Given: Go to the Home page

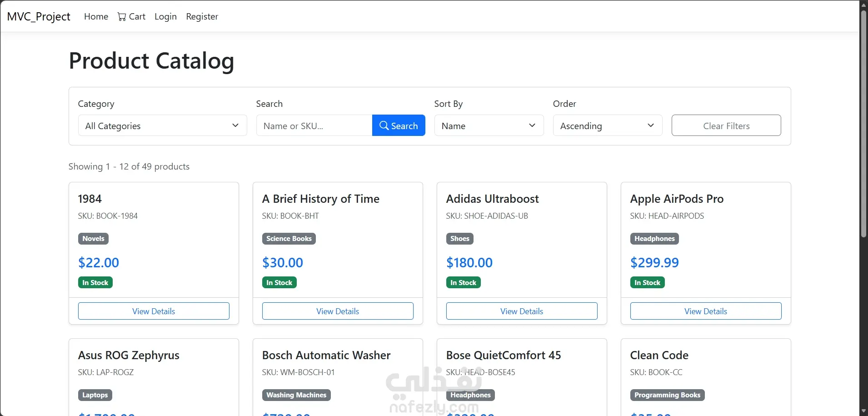Looking at the screenshot, I should 96,17.
